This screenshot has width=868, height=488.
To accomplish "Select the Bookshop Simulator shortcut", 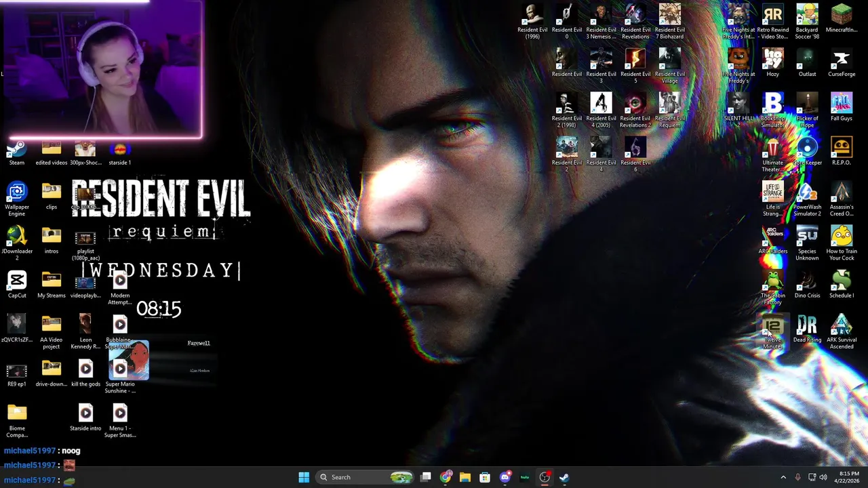I will [x=773, y=110].
